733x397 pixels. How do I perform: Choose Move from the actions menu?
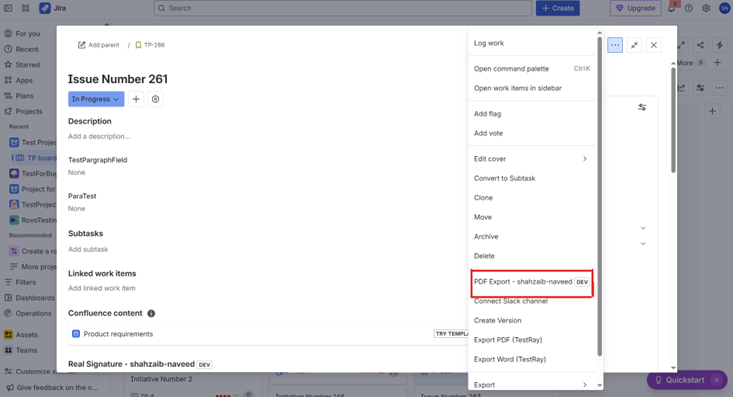point(532,217)
